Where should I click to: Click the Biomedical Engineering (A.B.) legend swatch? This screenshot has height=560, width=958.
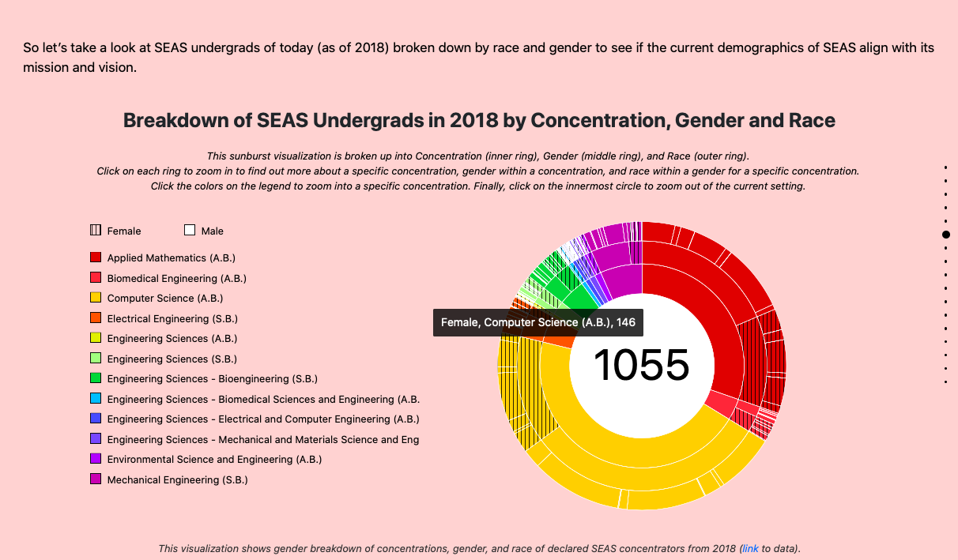pyautogui.click(x=95, y=277)
